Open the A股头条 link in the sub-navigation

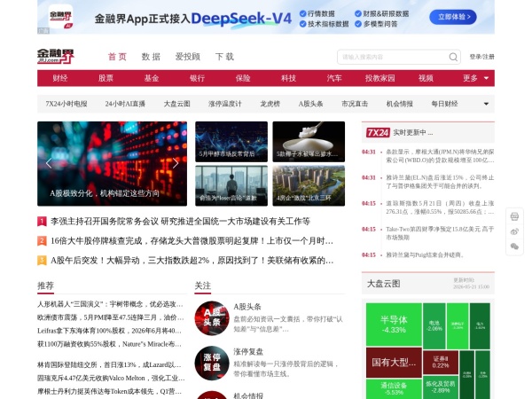click(x=311, y=104)
